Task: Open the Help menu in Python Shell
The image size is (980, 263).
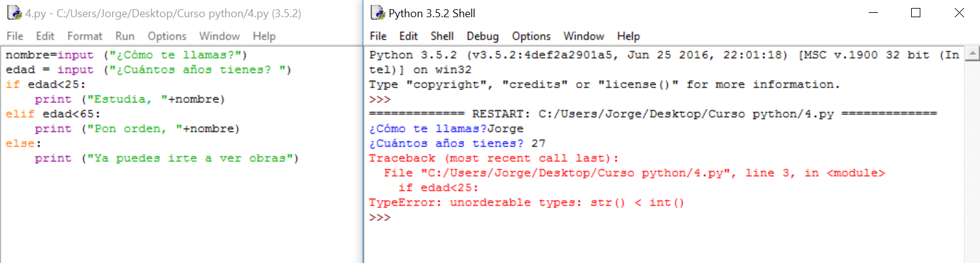Action: coord(628,36)
